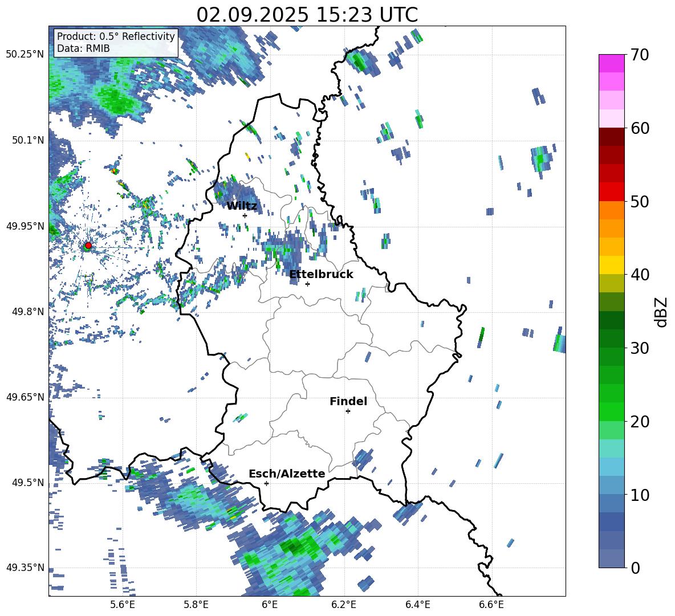The width and height of the screenshot is (675, 616).
Task: Click the 5.6°E longitude label
Action: coord(123,605)
